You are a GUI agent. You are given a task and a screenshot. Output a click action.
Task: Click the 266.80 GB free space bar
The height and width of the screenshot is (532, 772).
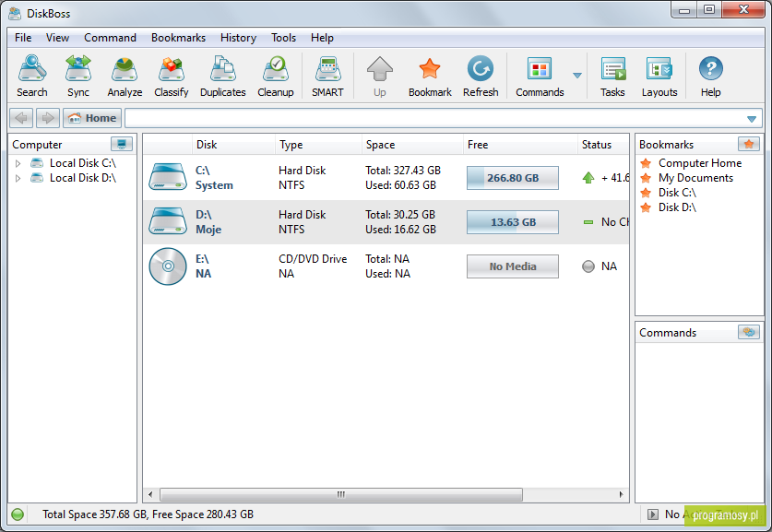coord(513,178)
